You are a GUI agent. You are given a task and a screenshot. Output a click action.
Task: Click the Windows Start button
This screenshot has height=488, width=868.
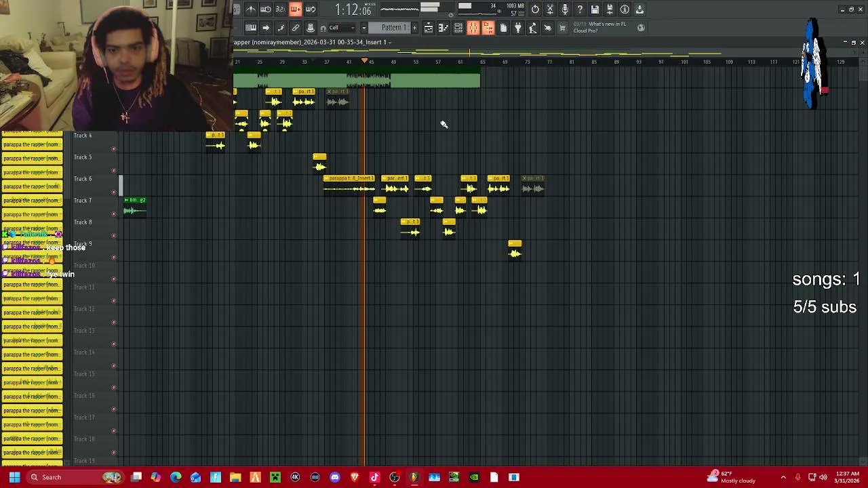tap(14, 477)
